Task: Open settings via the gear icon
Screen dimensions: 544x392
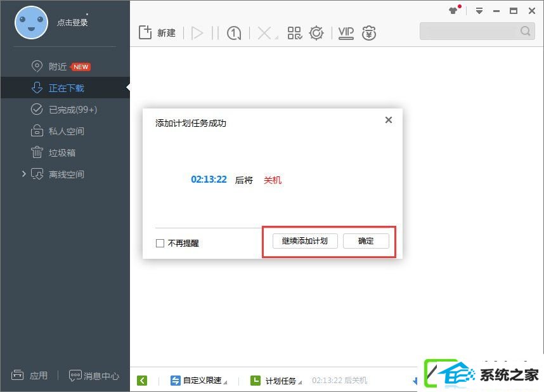Action: point(316,33)
